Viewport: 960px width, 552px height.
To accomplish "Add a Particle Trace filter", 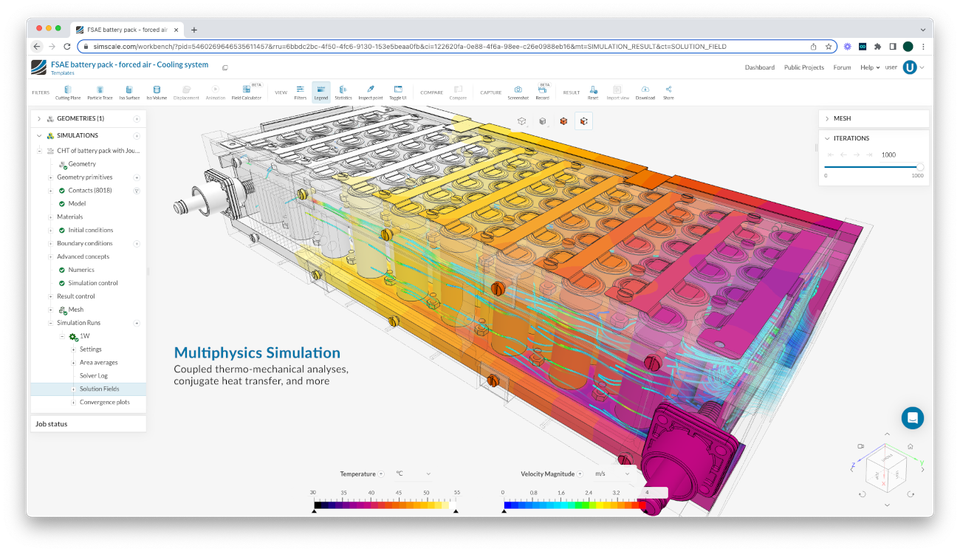I will (x=99, y=92).
